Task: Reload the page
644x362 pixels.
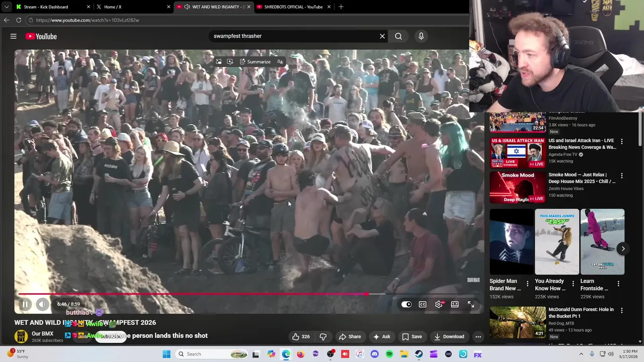Action: click(19, 20)
